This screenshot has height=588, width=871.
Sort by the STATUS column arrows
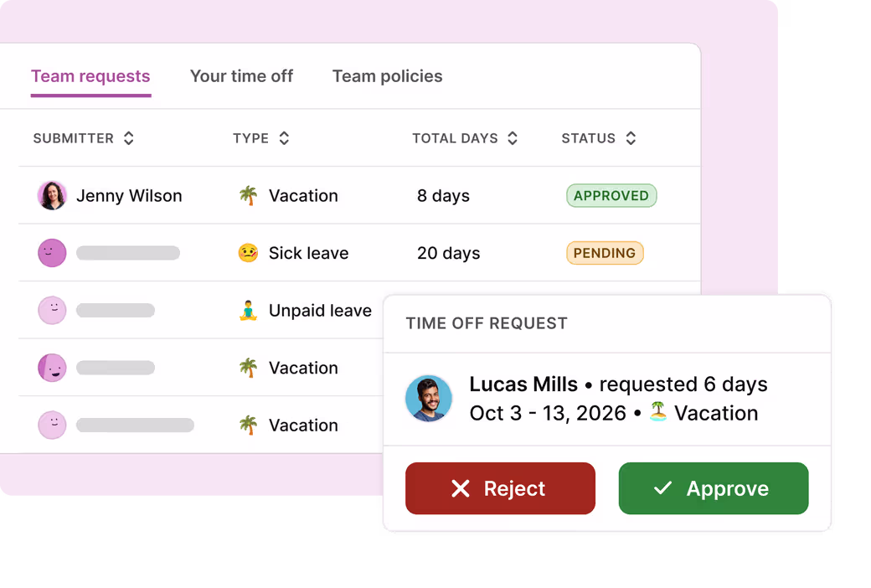click(x=631, y=138)
